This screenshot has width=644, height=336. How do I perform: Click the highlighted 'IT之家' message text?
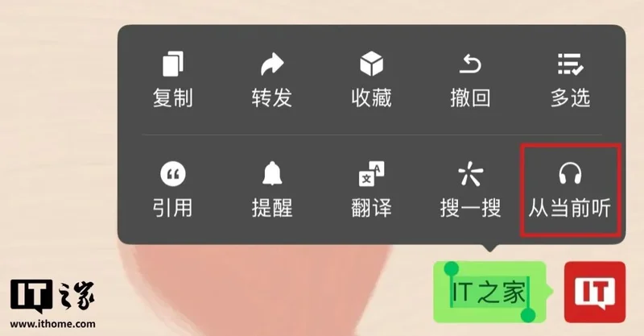point(489,292)
